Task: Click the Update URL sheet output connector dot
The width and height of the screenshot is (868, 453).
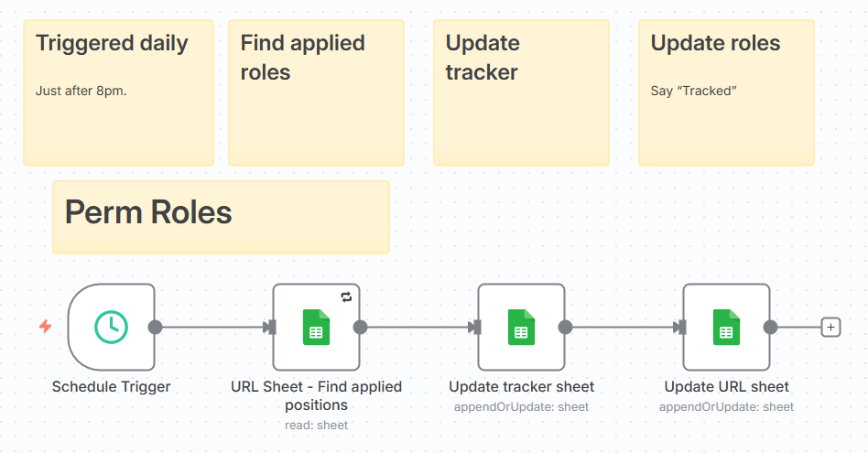Action: click(770, 327)
